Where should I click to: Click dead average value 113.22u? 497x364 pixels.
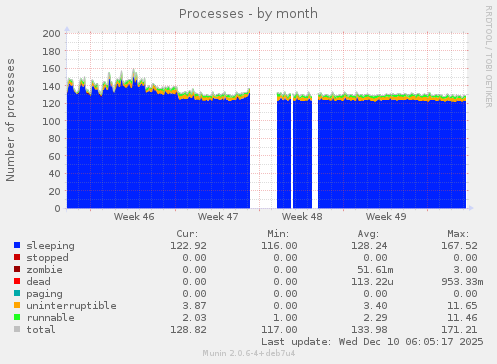372,282
